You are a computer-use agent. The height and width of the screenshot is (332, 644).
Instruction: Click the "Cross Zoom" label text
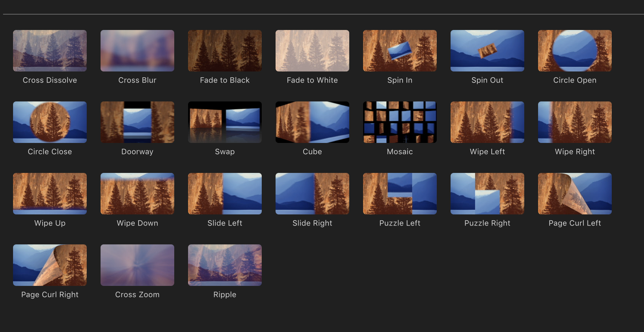coord(137,294)
